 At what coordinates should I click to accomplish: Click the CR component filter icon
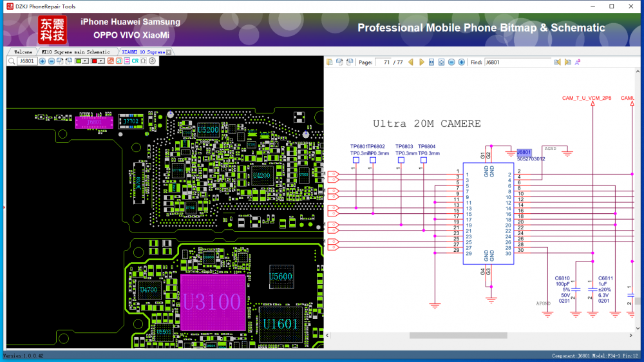135,61
